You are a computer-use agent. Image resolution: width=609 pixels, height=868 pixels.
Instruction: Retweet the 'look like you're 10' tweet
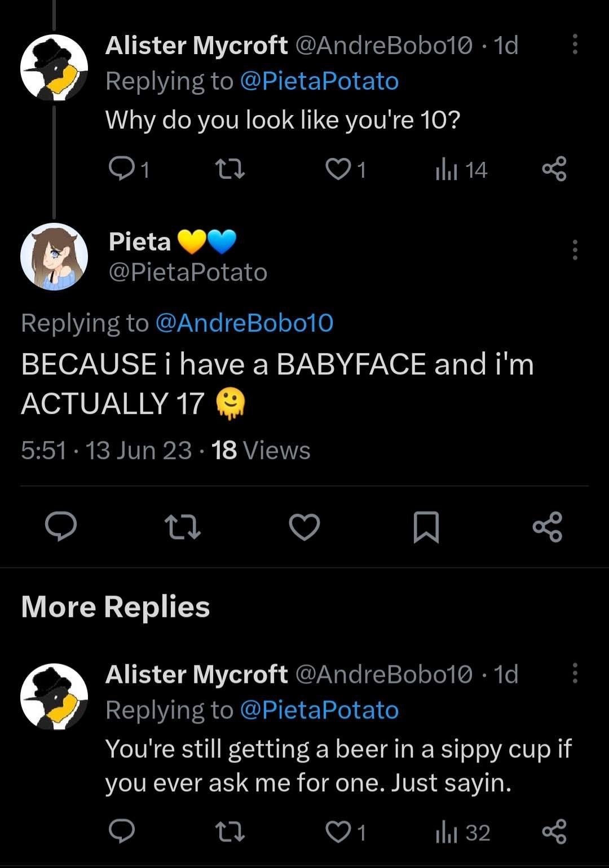click(230, 169)
